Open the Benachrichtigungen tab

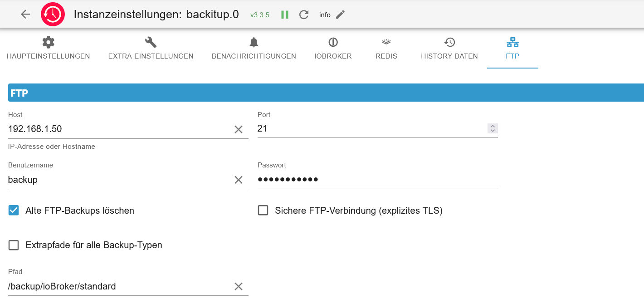click(x=254, y=49)
